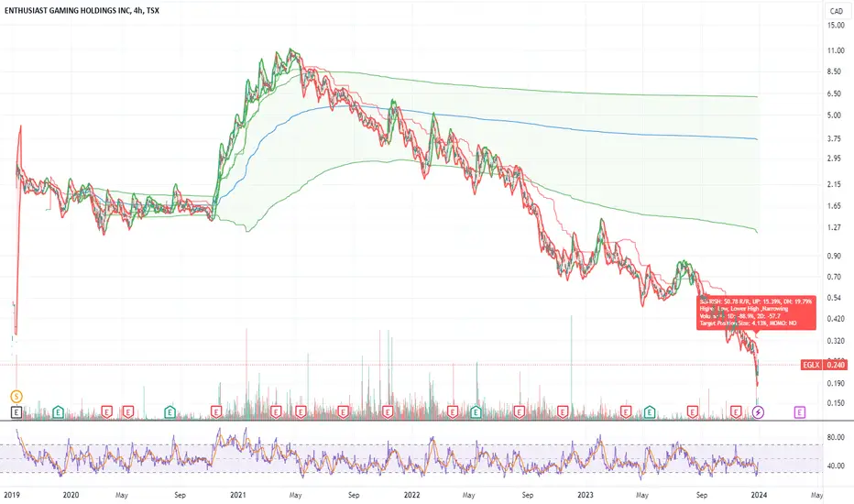Image resolution: width=854 pixels, height=504 pixels.
Task: Click the 2019 time axis label
Action: pos(11,495)
